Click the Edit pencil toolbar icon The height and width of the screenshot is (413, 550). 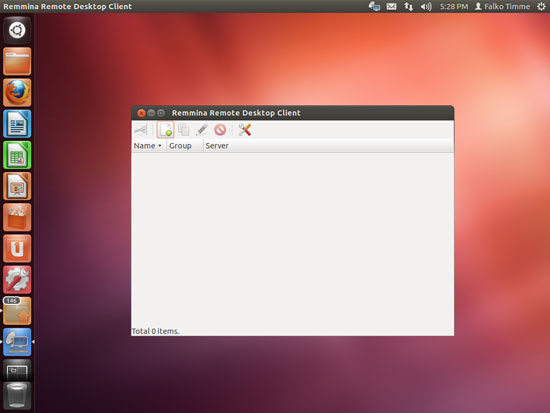tap(202, 130)
